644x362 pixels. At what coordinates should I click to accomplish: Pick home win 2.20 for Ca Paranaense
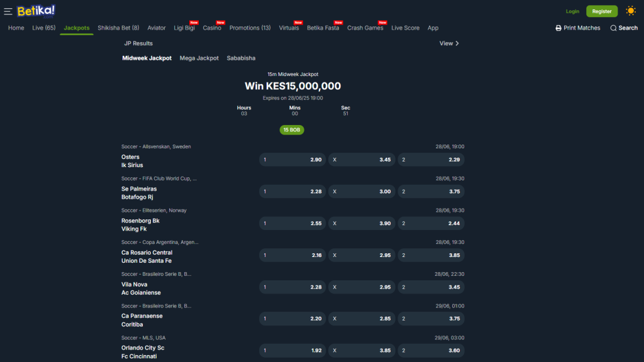[292, 319]
